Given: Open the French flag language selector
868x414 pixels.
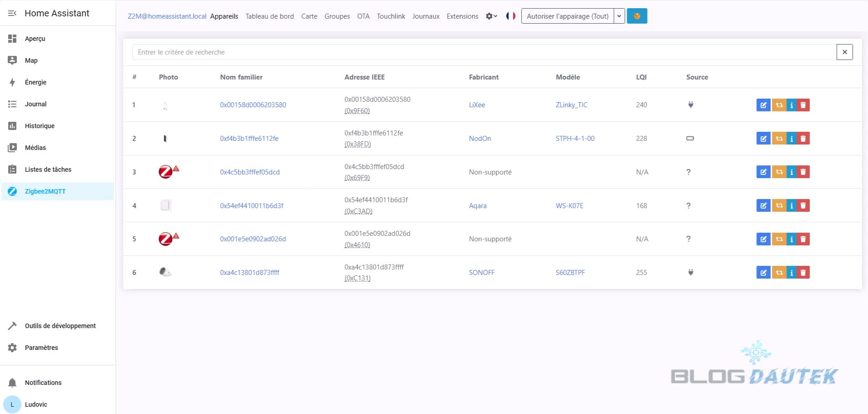Looking at the screenshot, I should click(x=510, y=16).
